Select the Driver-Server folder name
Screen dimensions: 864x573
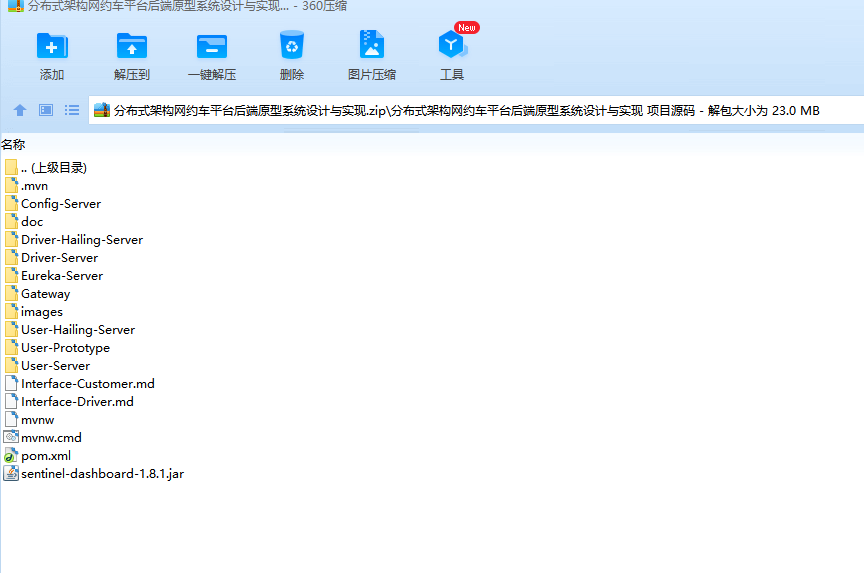(x=60, y=257)
